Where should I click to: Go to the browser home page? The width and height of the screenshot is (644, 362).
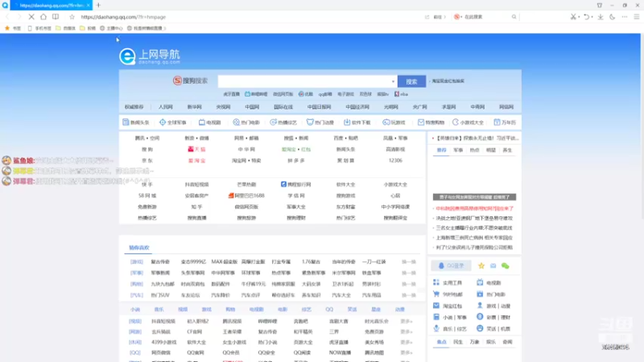(43, 17)
